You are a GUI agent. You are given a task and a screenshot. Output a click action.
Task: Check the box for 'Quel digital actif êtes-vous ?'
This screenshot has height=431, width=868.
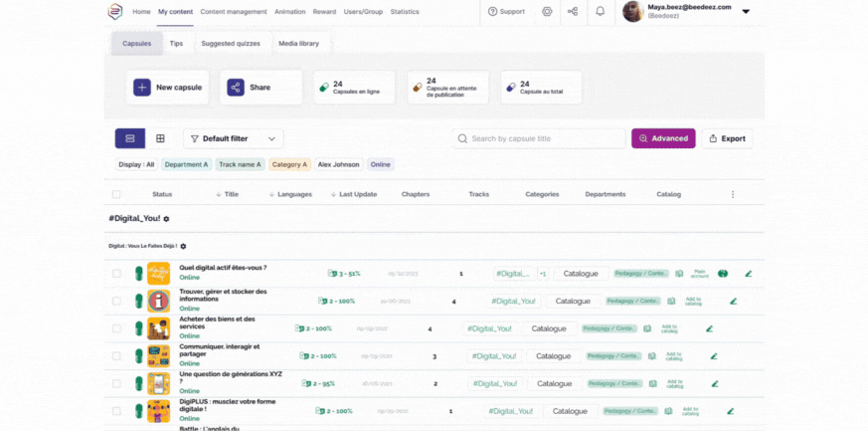tap(116, 273)
